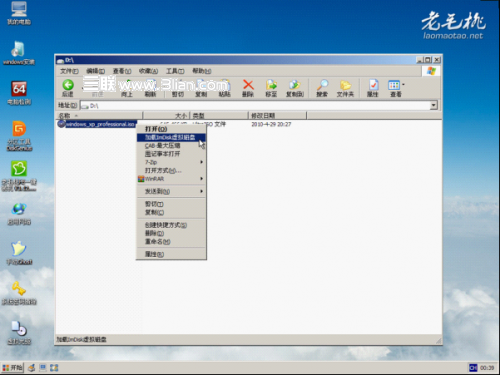The image size is (500, 375).
Task: Open Search (搜索) magnifier in toolbar
Action: 322,88
